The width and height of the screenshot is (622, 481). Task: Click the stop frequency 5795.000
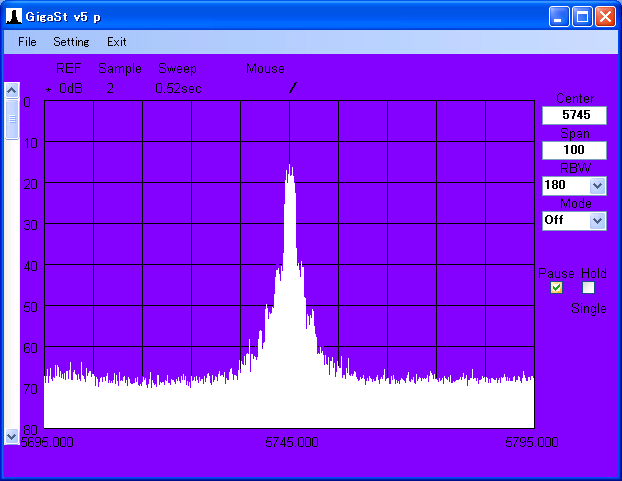(532, 442)
